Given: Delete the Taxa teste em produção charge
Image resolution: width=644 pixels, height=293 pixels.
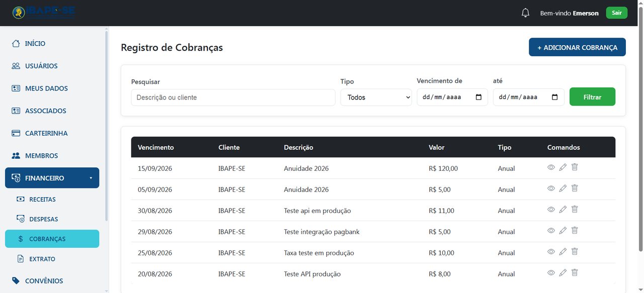Looking at the screenshot, I should click(575, 251).
